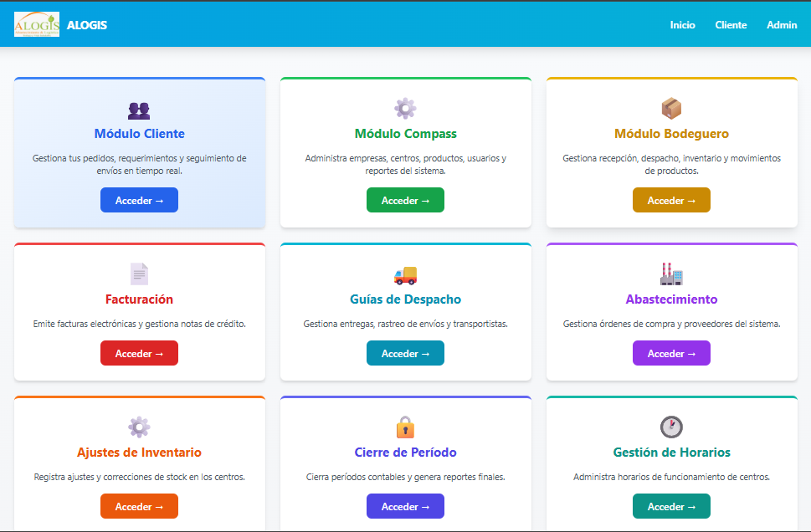Click the delivery truck icon
The image size is (811, 532).
click(405, 274)
